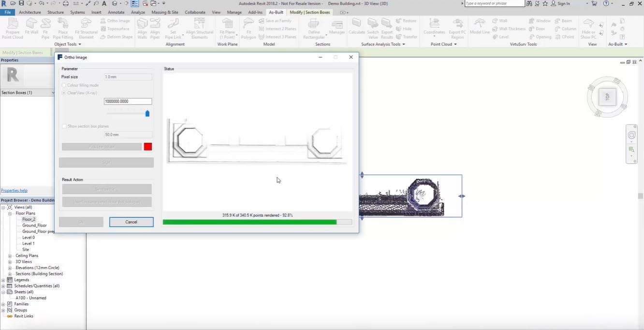
Task: Select the Colour filling mode radio button
Action: [64, 85]
